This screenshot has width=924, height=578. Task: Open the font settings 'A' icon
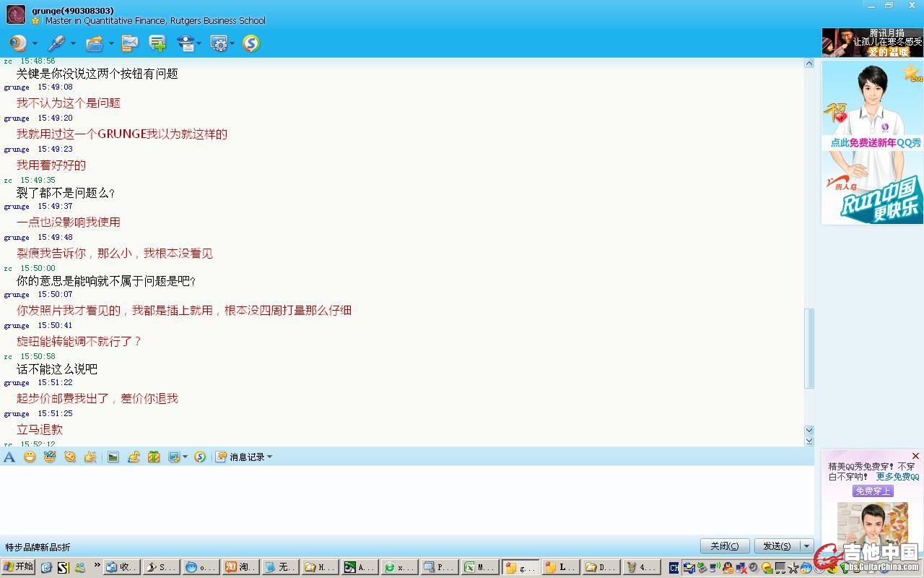click(9, 457)
